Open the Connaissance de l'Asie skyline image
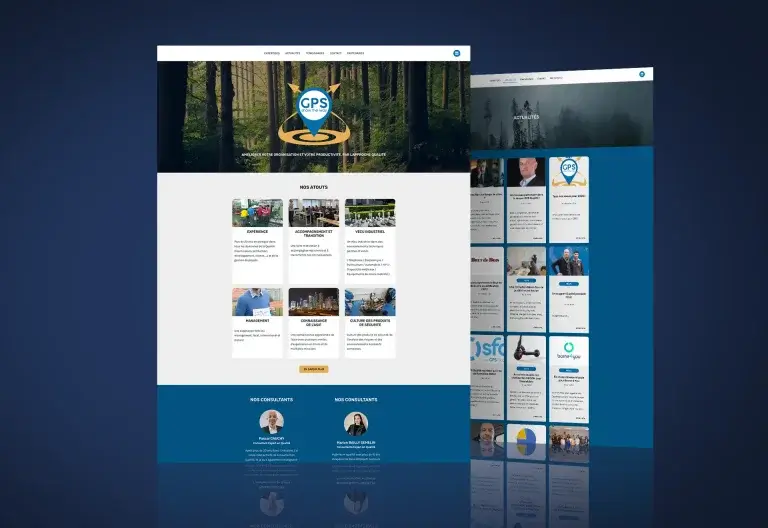This screenshot has width=768, height=528. 313,302
